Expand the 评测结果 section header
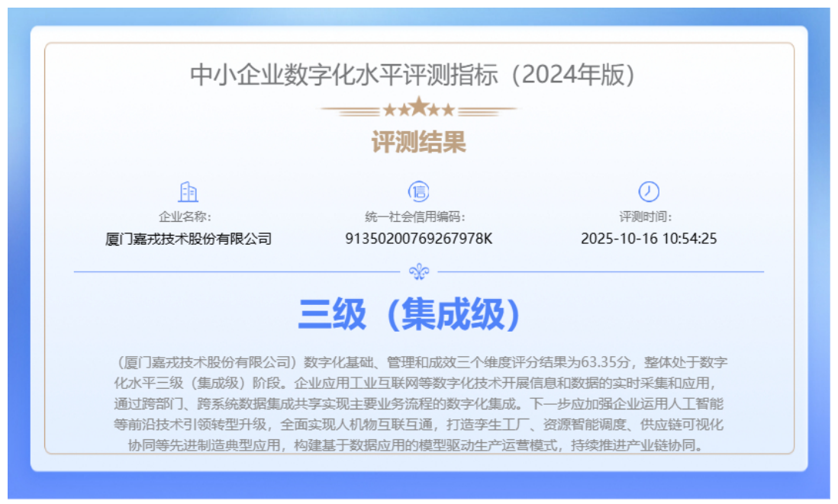This screenshot has width=838, height=504. pyautogui.click(x=419, y=142)
